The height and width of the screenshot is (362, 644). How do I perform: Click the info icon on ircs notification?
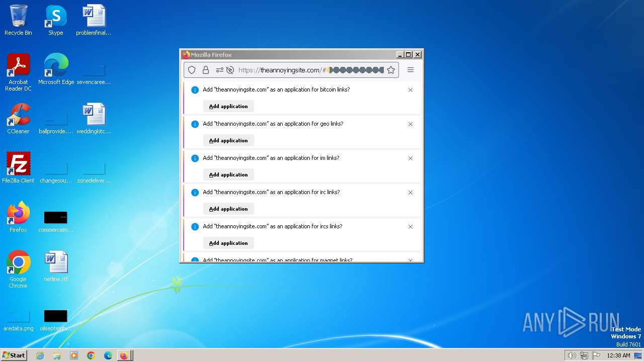coord(195,227)
